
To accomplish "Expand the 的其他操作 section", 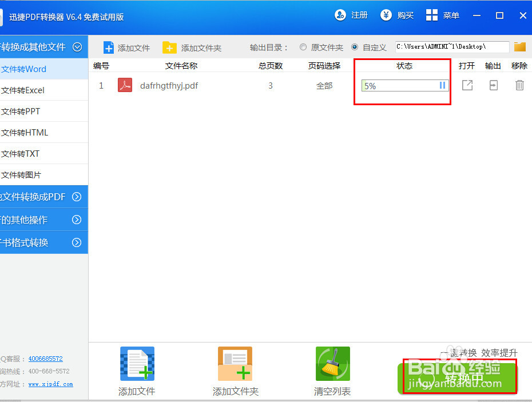I will [77, 220].
